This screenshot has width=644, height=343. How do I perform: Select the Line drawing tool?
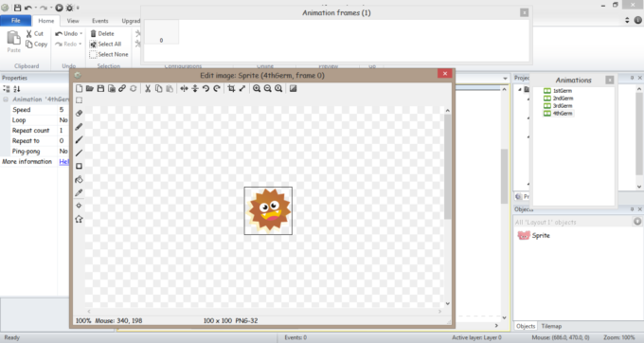tap(79, 153)
